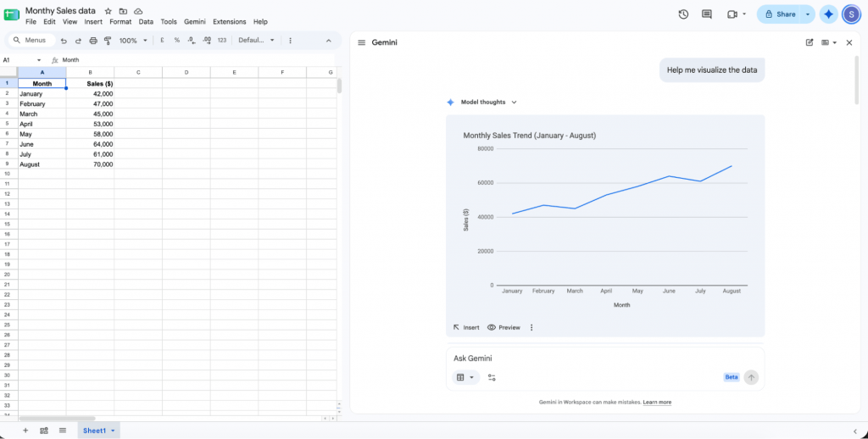Select column C header
Viewport: 868px width, 439px height.
coord(138,73)
